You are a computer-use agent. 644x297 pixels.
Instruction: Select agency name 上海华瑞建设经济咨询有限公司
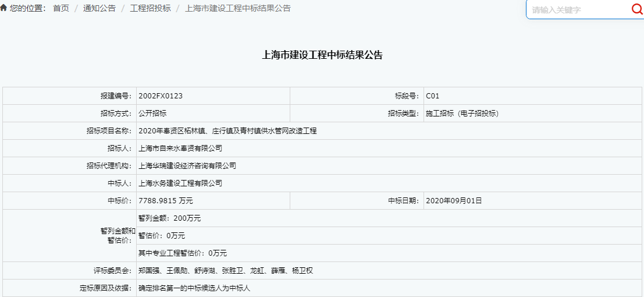click(x=187, y=166)
